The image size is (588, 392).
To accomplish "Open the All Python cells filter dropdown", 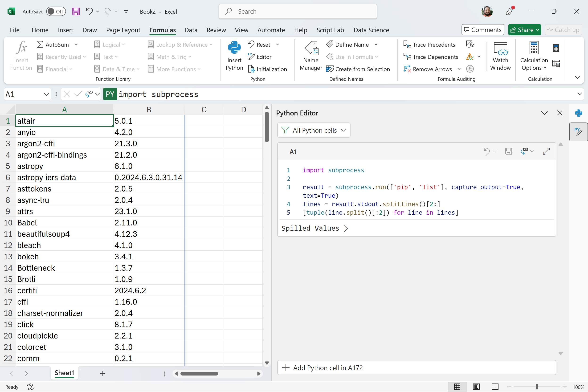I will pyautogui.click(x=314, y=130).
